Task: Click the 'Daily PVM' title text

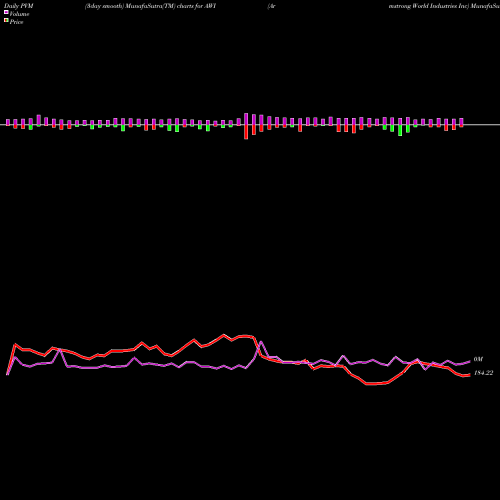Action: tap(19, 6)
